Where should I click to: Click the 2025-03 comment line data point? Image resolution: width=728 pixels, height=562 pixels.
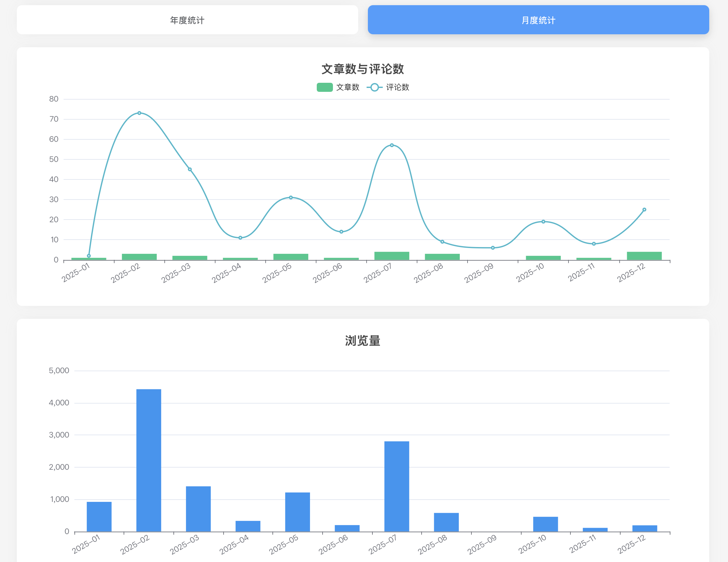(190, 169)
